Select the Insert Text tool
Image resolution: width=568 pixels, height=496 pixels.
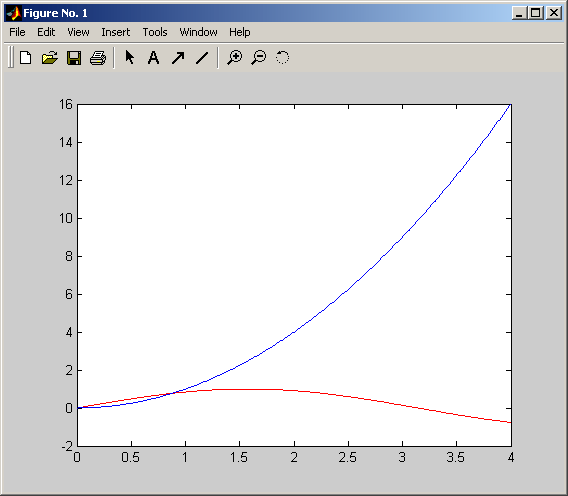154,58
